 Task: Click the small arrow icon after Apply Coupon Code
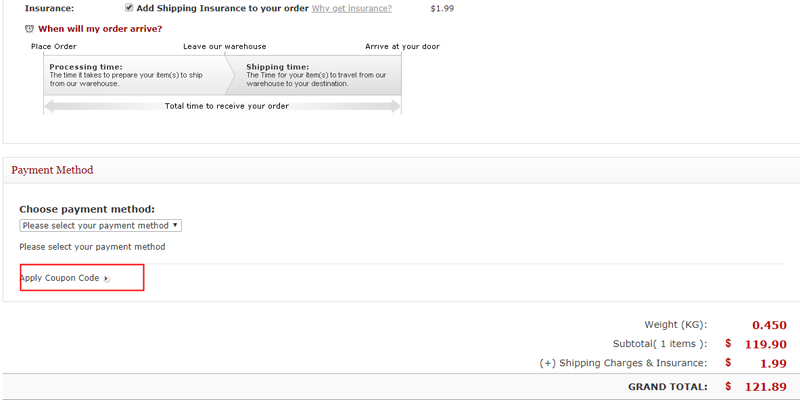click(x=107, y=278)
